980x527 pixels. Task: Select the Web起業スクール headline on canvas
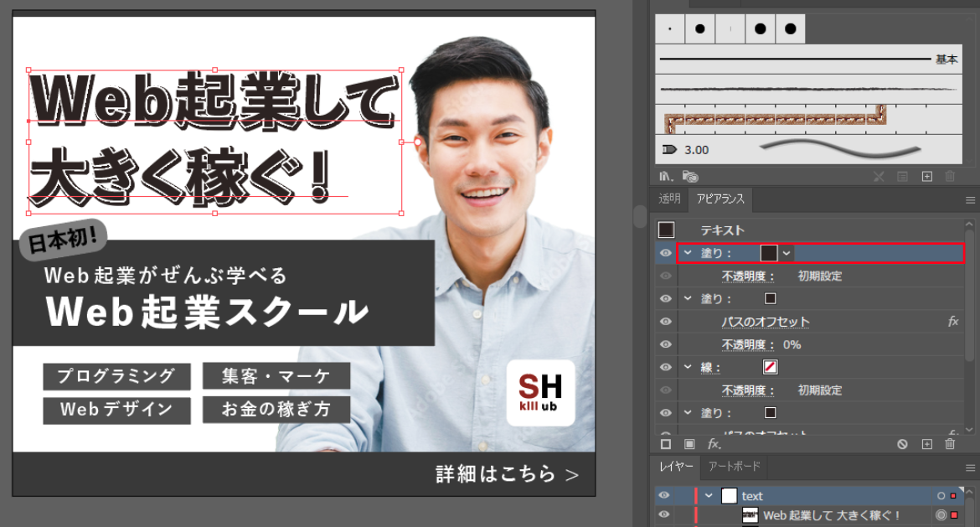tap(208, 312)
